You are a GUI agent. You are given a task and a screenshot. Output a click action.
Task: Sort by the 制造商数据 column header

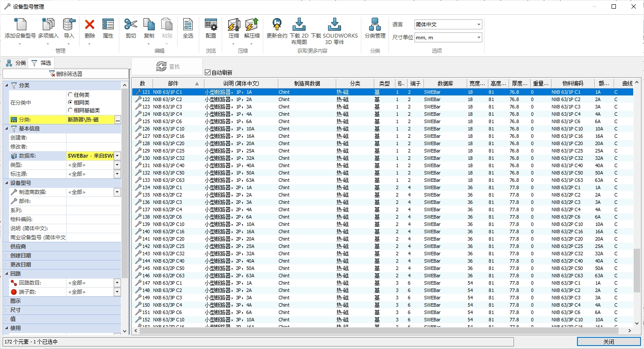pos(307,83)
